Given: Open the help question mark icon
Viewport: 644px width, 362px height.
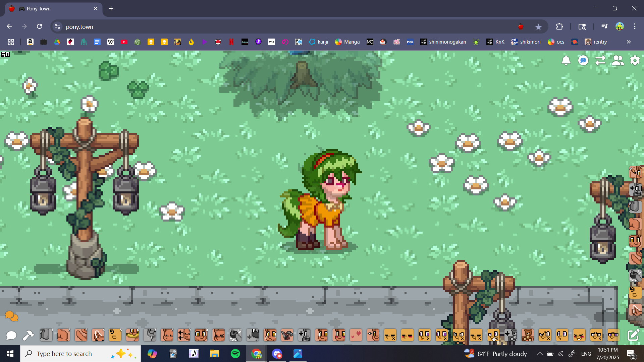Looking at the screenshot, I should click(x=583, y=60).
